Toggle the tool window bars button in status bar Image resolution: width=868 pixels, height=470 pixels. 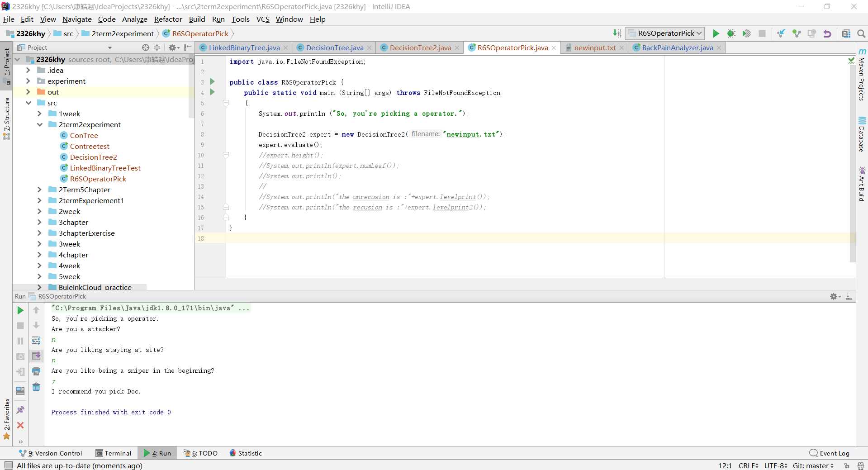point(8,465)
